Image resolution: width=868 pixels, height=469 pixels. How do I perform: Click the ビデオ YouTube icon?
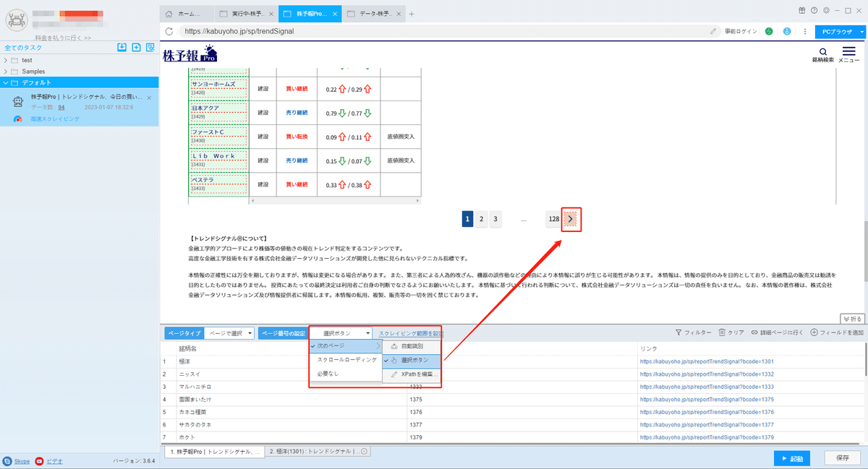pos(39,460)
